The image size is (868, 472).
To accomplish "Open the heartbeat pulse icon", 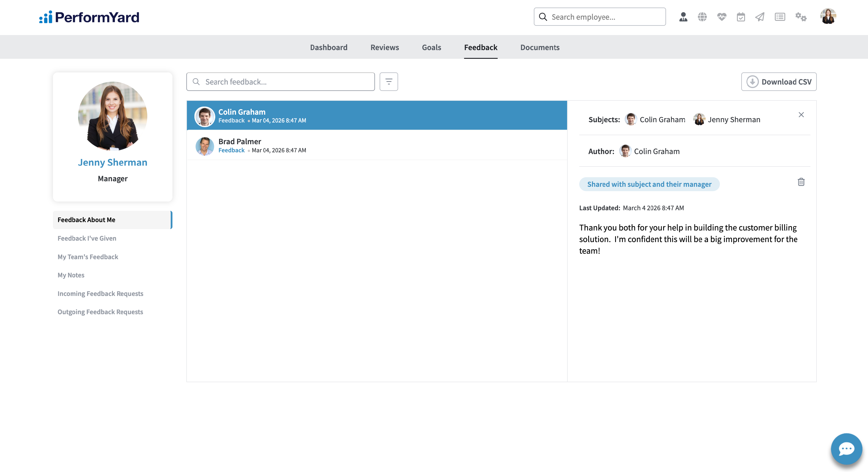I will click(x=721, y=17).
